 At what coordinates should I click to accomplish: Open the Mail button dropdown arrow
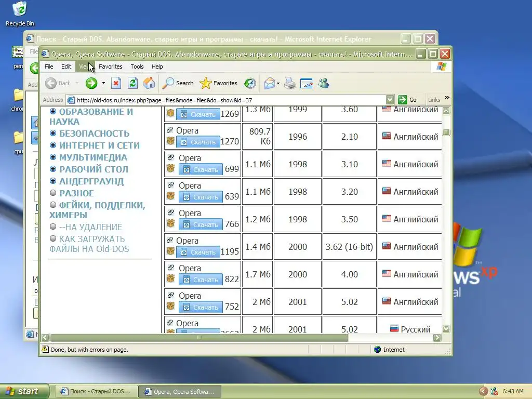click(x=278, y=83)
